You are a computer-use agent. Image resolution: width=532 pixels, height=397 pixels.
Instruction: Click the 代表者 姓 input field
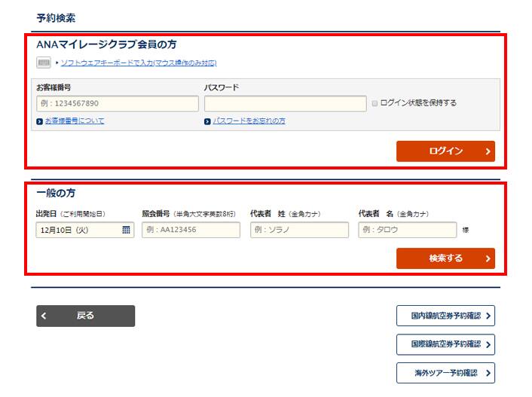(x=299, y=230)
